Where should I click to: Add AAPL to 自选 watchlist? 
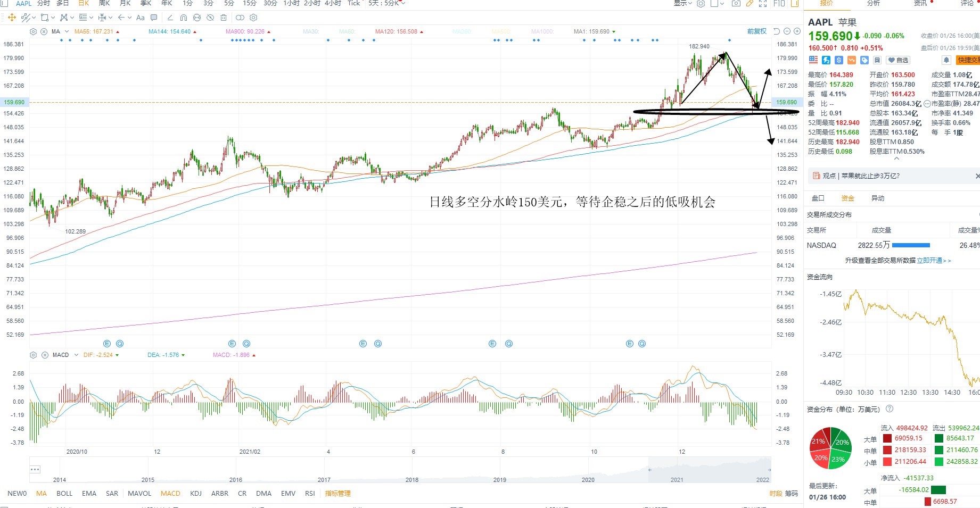click(898, 60)
